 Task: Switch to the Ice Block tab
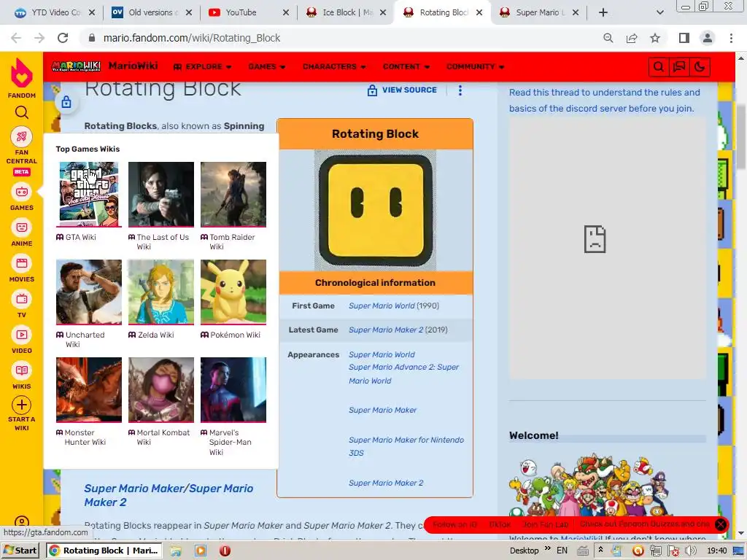(x=346, y=12)
